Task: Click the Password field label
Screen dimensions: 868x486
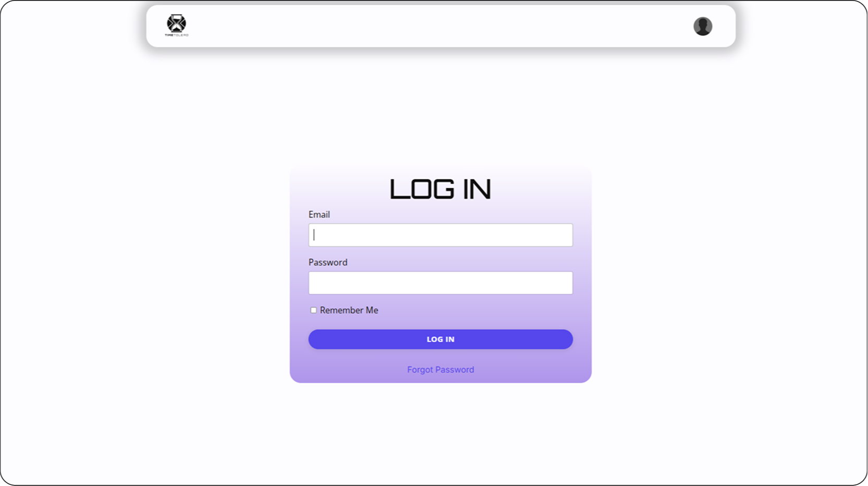Action: (x=328, y=262)
